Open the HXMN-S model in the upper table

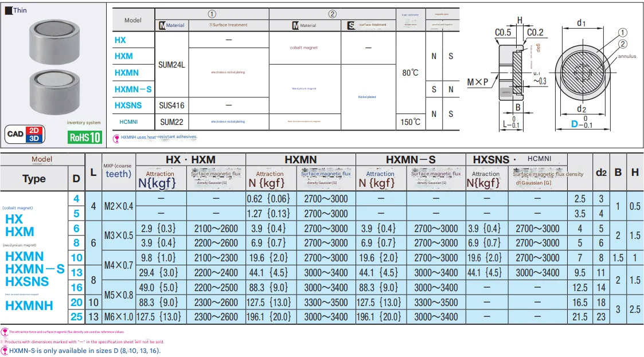point(133,89)
